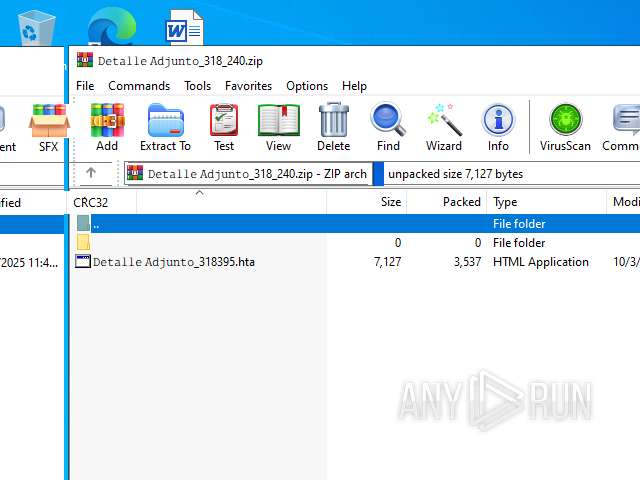Click WinRAR icon in title bar
The width and height of the screenshot is (640, 480).
(x=84, y=60)
